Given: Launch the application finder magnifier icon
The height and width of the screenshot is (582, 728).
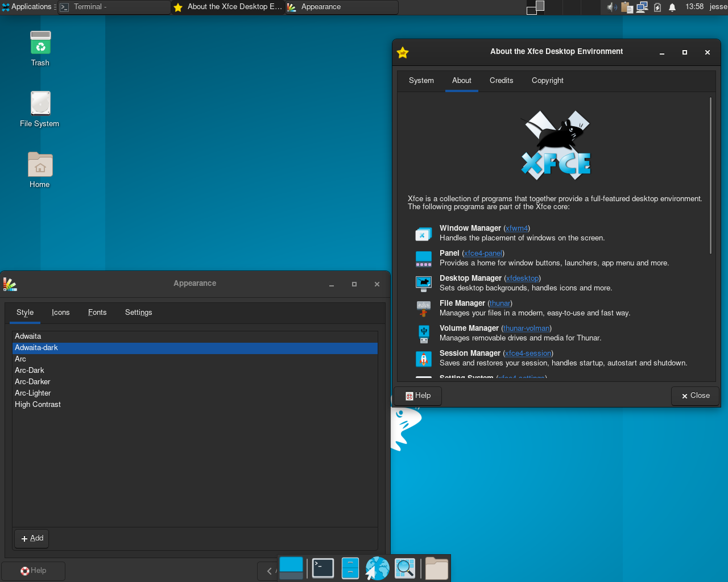Looking at the screenshot, I should point(405,568).
